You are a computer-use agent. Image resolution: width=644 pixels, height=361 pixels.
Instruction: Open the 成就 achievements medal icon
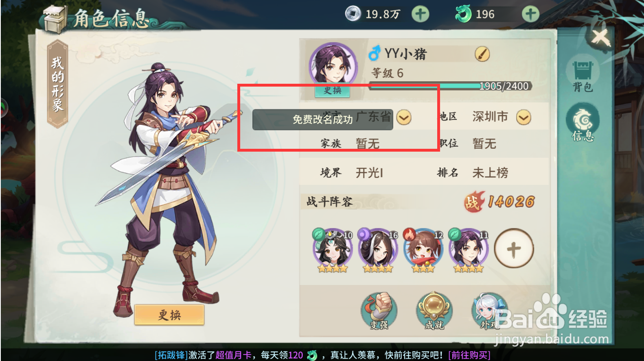434,311
